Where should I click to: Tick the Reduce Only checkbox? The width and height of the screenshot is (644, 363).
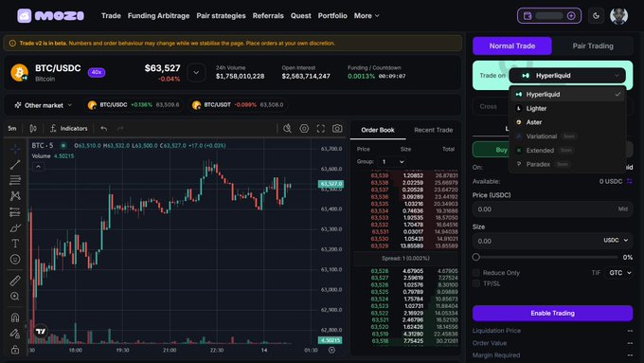tap(476, 273)
